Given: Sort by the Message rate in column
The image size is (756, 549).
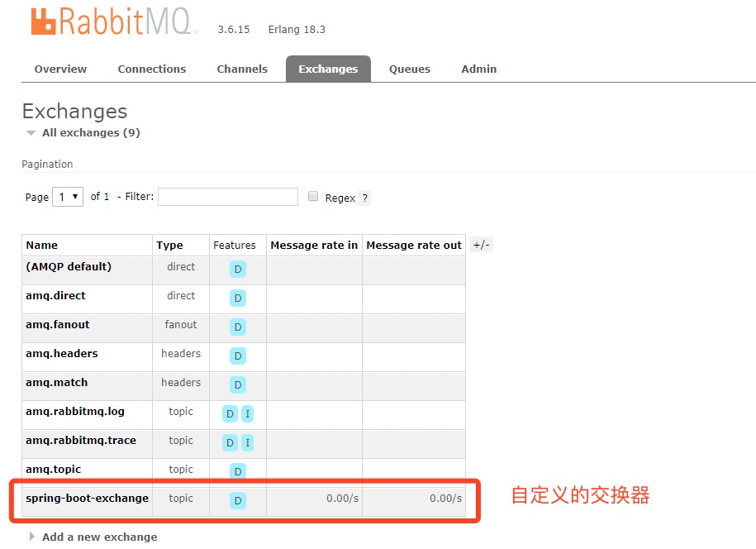Looking at the screenshot, I should [x=314, y=245].
